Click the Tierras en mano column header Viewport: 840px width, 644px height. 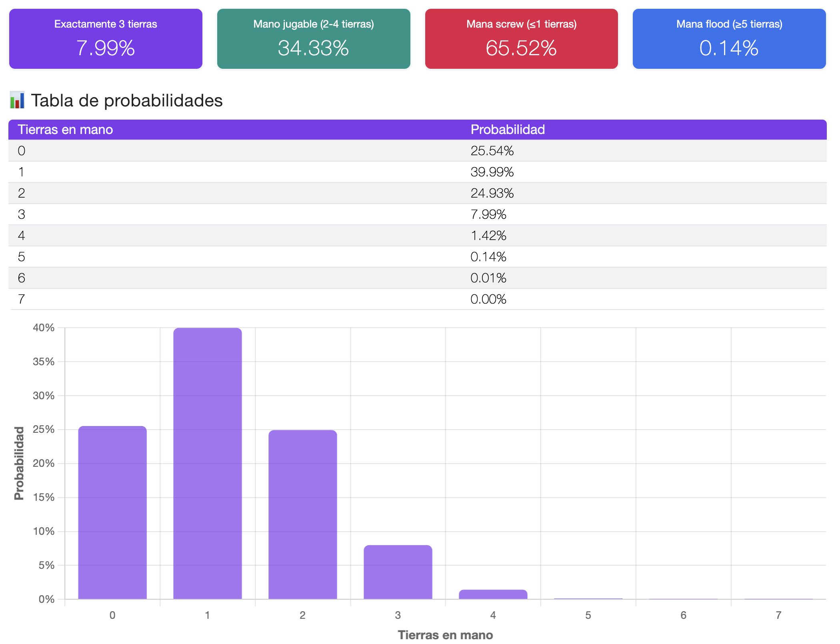[x=65, y=130]
